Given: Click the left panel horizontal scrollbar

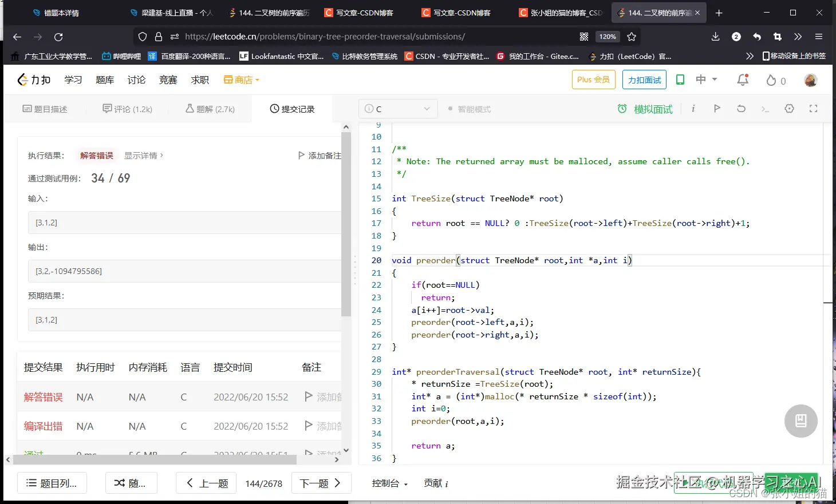Looking at the screenshot, I should coord(155,459).
